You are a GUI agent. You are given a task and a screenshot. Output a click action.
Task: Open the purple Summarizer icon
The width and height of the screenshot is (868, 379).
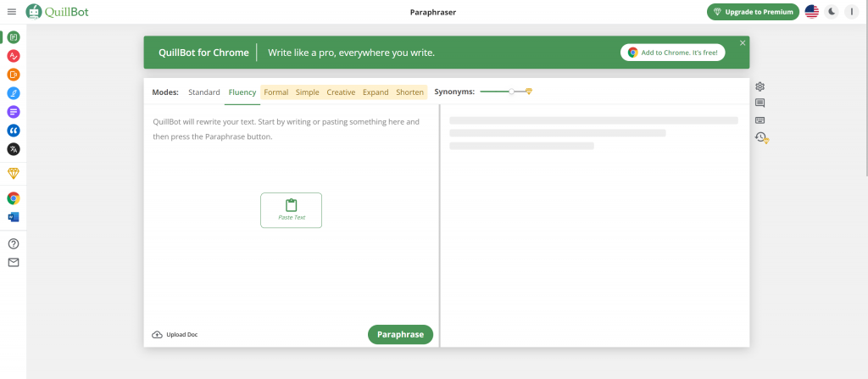coord(14,112)
